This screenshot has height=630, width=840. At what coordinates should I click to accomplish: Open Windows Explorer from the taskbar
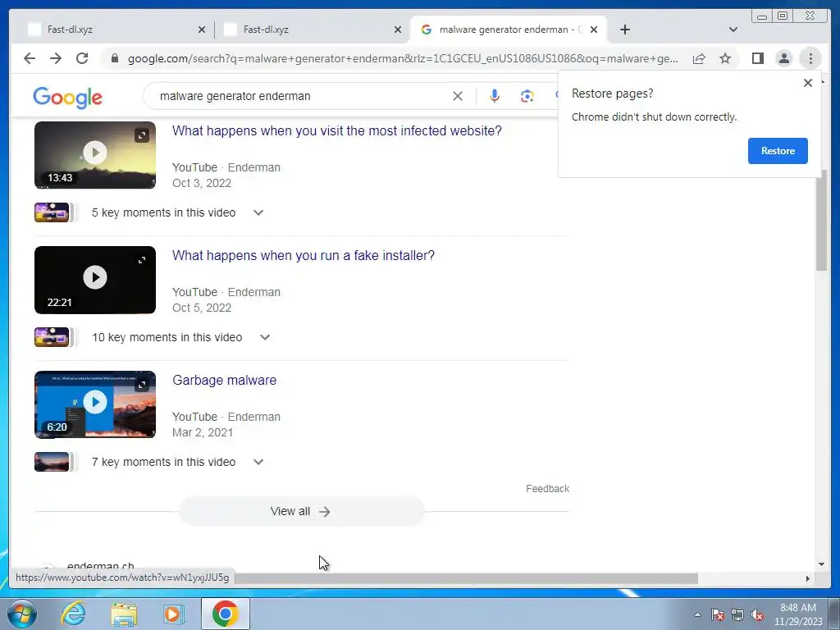click(125, 614)
